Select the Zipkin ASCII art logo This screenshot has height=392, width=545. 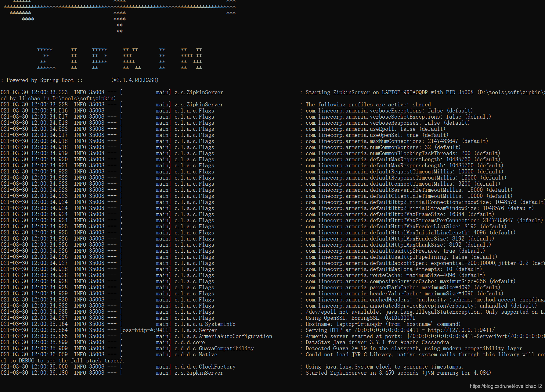119,58
